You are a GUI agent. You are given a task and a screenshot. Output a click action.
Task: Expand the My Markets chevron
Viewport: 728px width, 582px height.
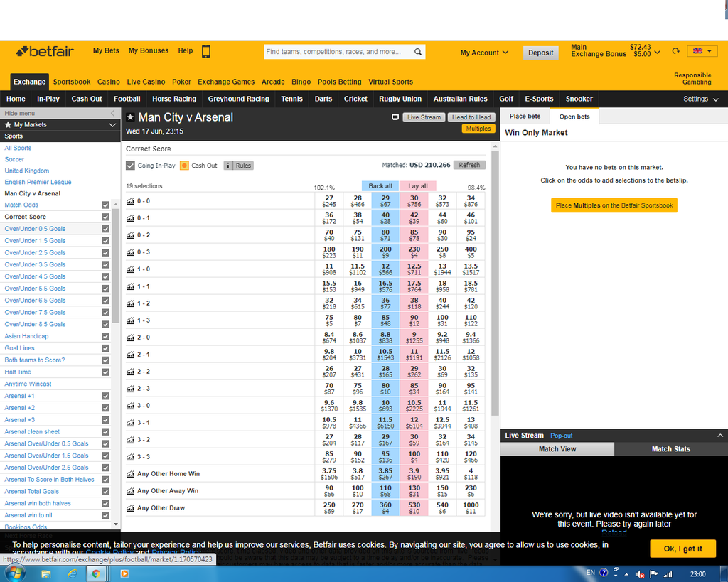(x=112, y=125)
